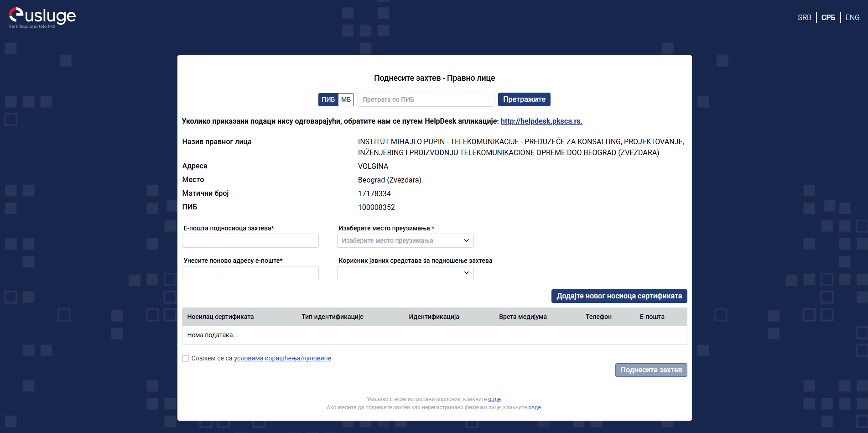868x433 pixels.
Task: Click the ПИБ value 100008352
Action: tap(376, 208)
